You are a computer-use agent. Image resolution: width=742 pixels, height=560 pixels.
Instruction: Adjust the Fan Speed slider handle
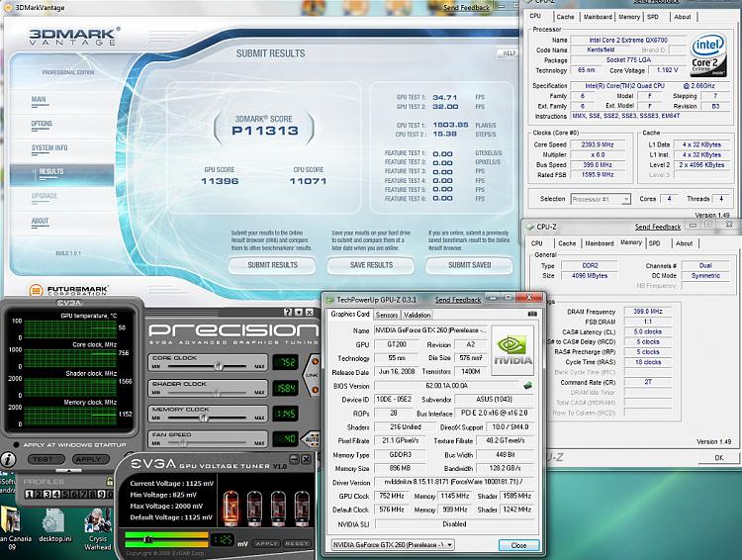[183, 443]
